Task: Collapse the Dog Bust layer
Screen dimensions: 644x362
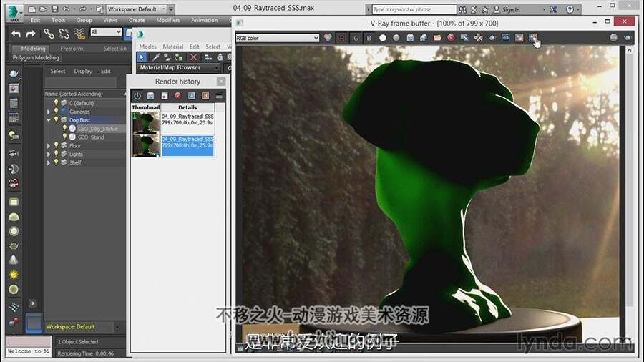Action: tap(49, 120)
